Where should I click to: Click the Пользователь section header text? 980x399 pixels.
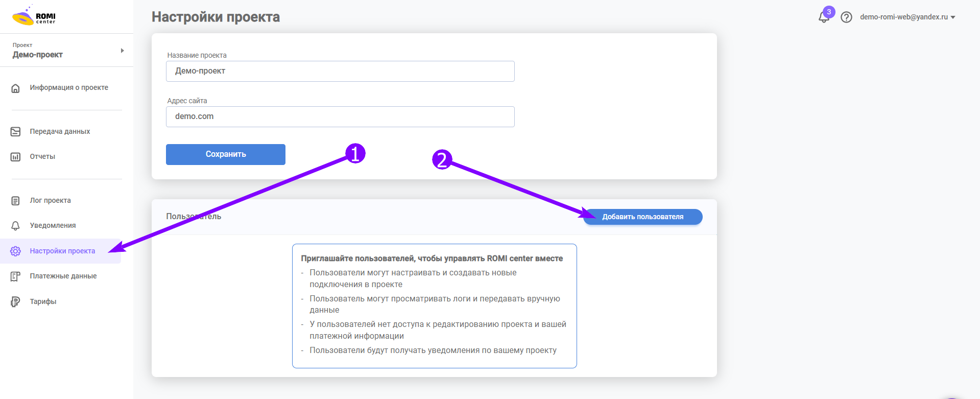pos(194,217)
